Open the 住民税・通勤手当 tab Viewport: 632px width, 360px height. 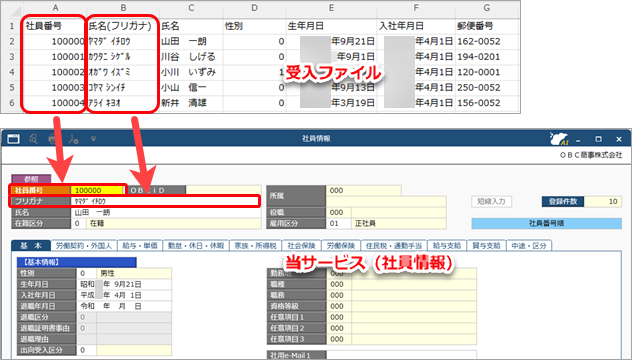tap(394, 245)
